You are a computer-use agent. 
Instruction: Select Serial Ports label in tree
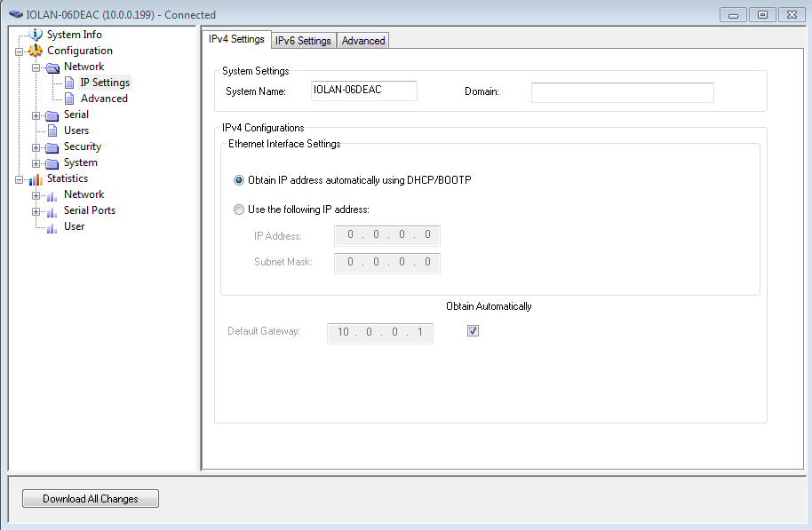coord(90,210)
